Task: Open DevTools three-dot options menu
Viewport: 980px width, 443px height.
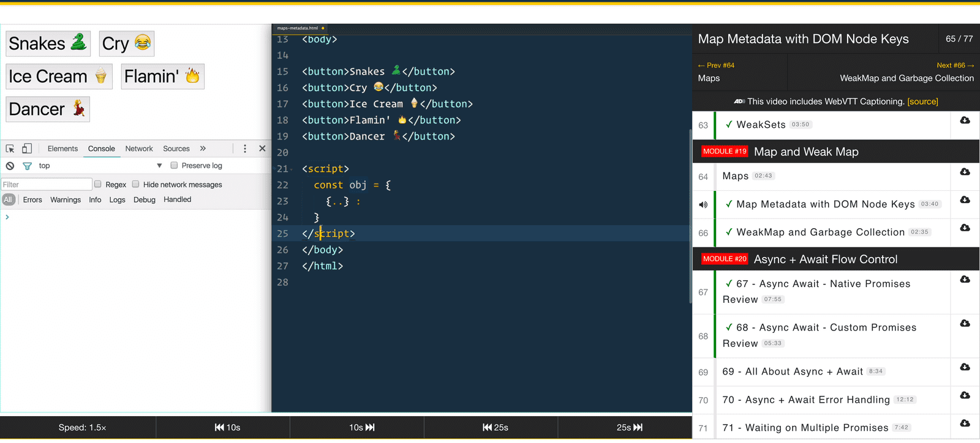Action: [x=245, y=149]
